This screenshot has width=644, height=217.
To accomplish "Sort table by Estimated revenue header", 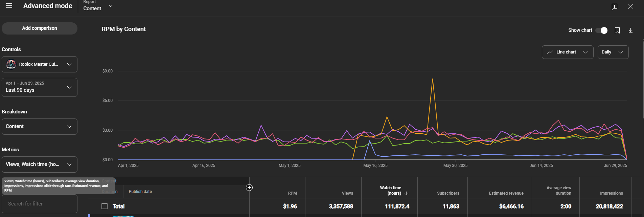I will [506, 193].
